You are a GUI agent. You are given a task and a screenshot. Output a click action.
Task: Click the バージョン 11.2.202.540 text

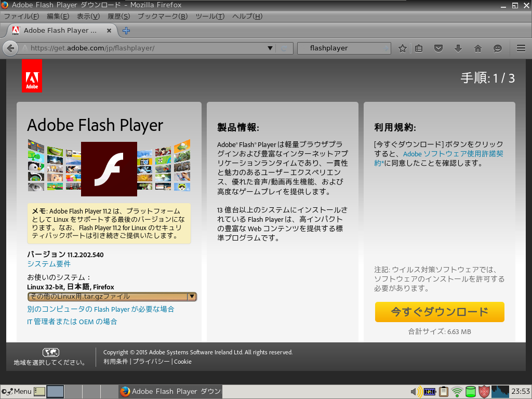(65, 255)
